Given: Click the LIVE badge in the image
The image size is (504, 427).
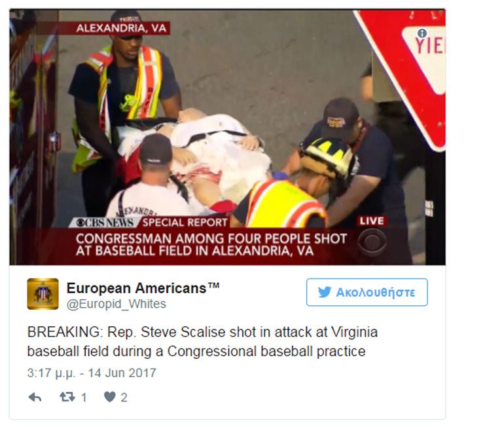Looking at the screenshot, I should [372, 221].
